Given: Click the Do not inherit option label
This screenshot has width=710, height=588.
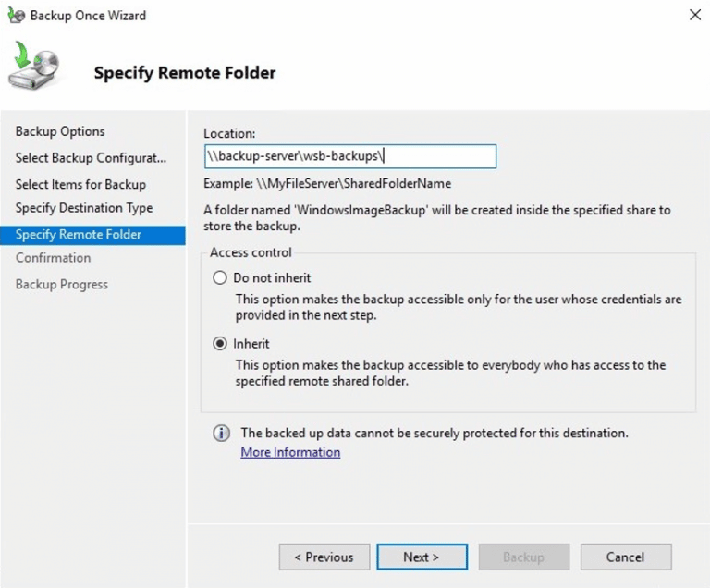Looking at the screenshot, I should click(x=272, y=277).
